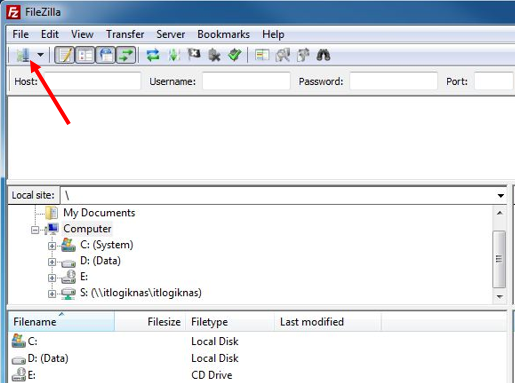Open the Server menu
Image resolution: width=515 pixels, height=383 pixels.
tap(171, 34)
